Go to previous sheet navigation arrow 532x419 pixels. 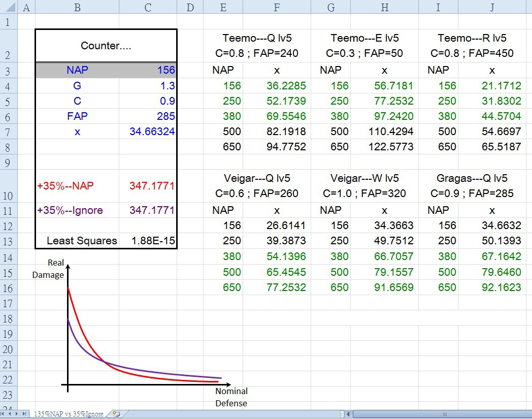[10, 414]
